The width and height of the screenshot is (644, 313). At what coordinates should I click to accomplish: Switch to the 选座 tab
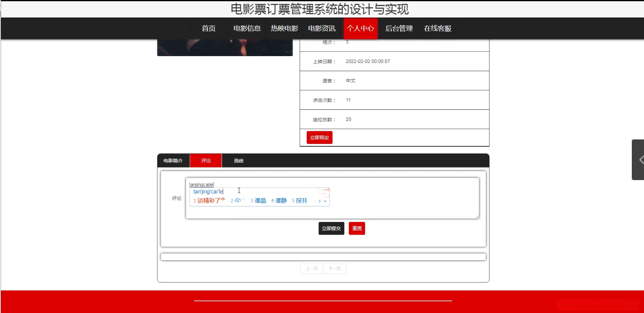[x=239, y=161]
